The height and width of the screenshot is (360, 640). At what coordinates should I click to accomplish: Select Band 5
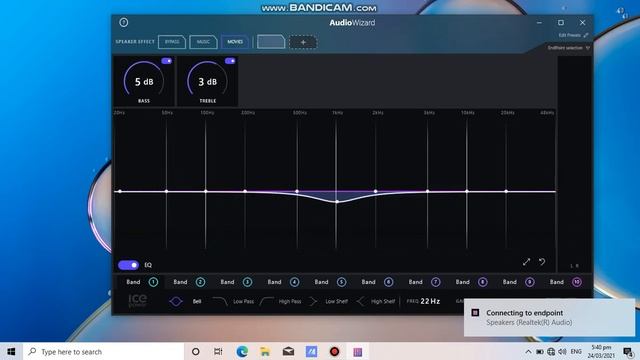coord(330,282)
